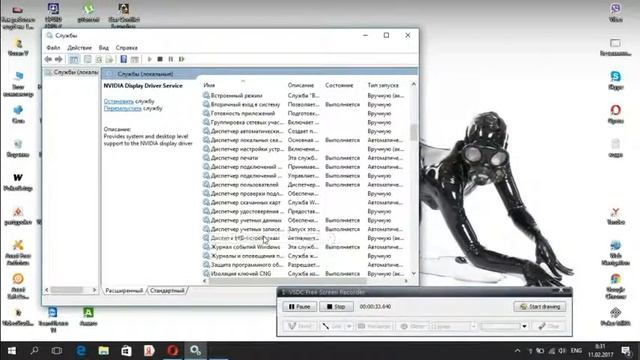Click the Start service play icon

150,60
